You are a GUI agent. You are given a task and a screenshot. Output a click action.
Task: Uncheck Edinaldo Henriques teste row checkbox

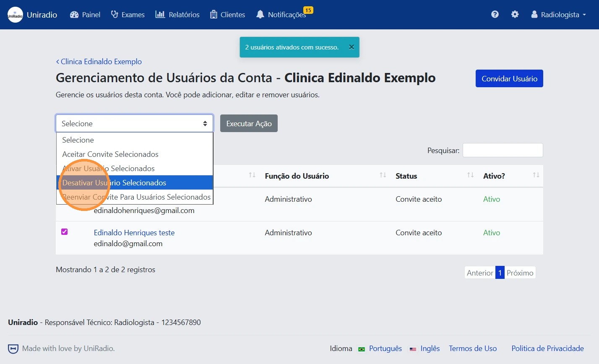pyautogui.click(x=65, y=232)
